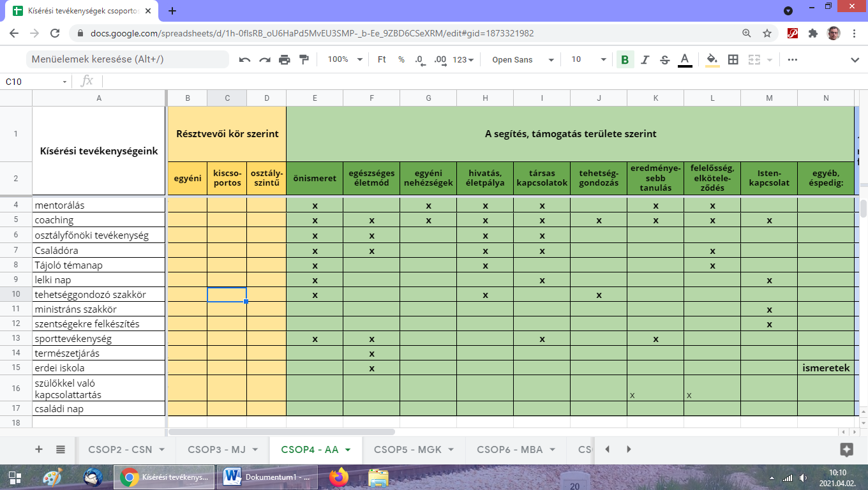868x490 pixels.
Task: Open File Explorer from the taskbar
Action: [x=378, y=477]
